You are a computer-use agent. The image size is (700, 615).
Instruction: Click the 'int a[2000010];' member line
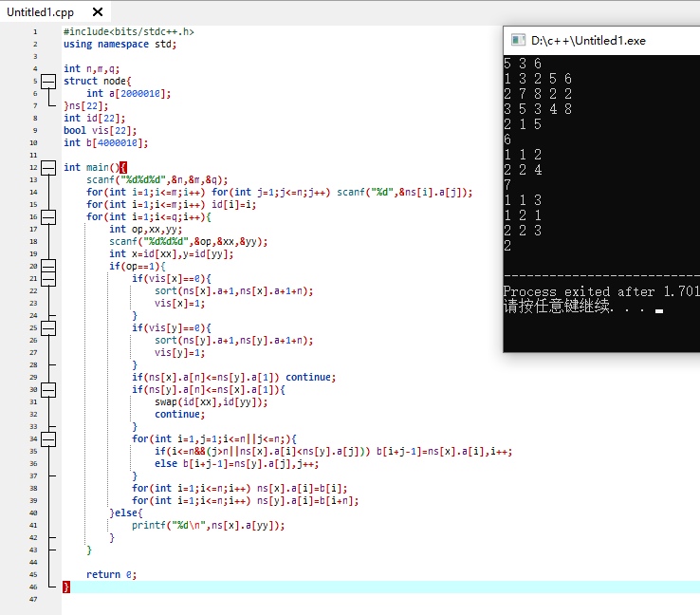pos(129,93)
